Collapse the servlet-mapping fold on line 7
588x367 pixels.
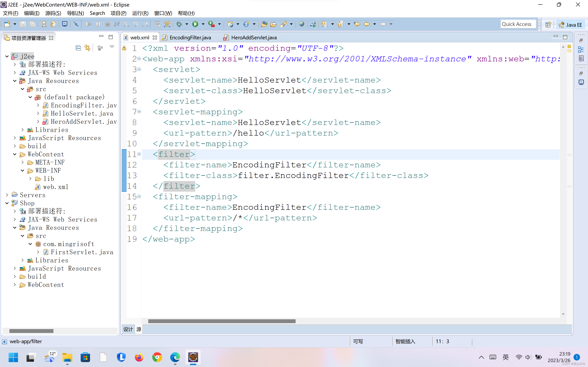tap(139, 112)
